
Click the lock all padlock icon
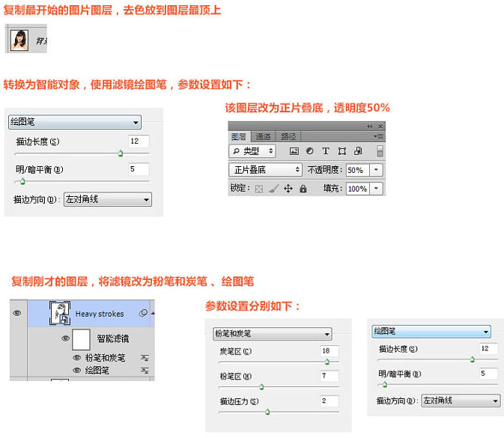pos(303,189)
